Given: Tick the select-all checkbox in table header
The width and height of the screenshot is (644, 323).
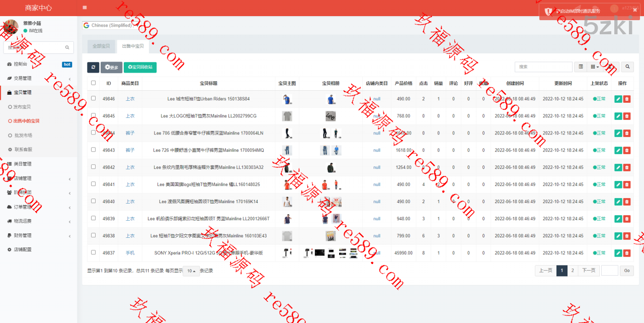Looking at the screenshot, I should (93, 83).
